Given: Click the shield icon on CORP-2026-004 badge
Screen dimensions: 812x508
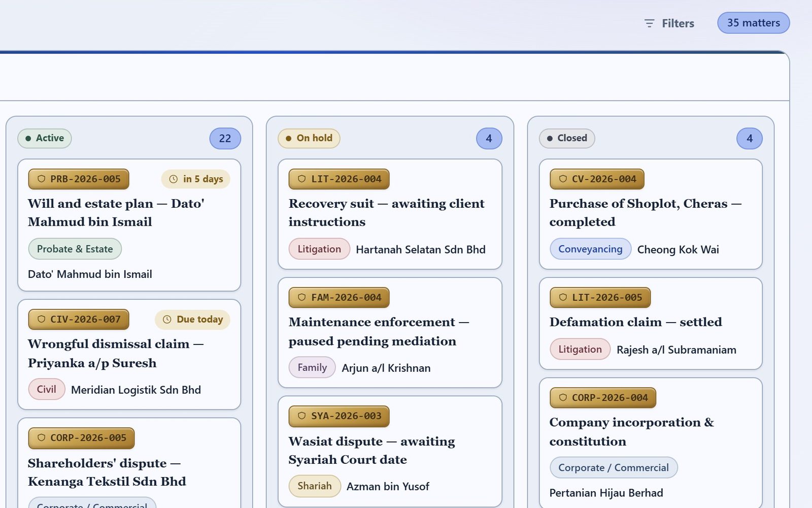Looking at the screenshot, I should tap(563, 397).
